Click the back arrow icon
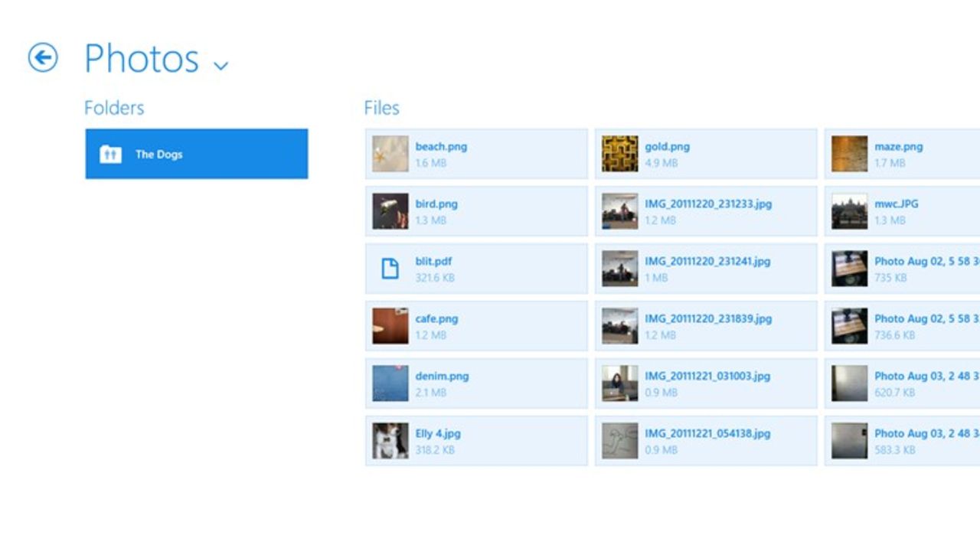Screen dimensions: 980x551 (x=44, y=57)
